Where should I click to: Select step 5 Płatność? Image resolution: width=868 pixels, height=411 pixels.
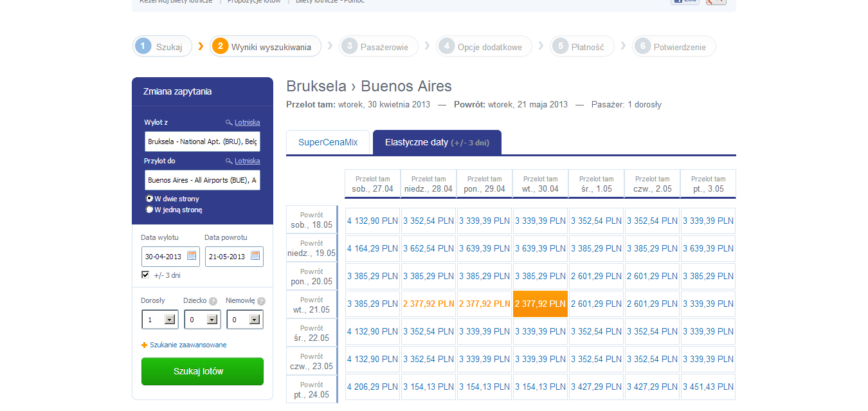(x=582, y=46)
